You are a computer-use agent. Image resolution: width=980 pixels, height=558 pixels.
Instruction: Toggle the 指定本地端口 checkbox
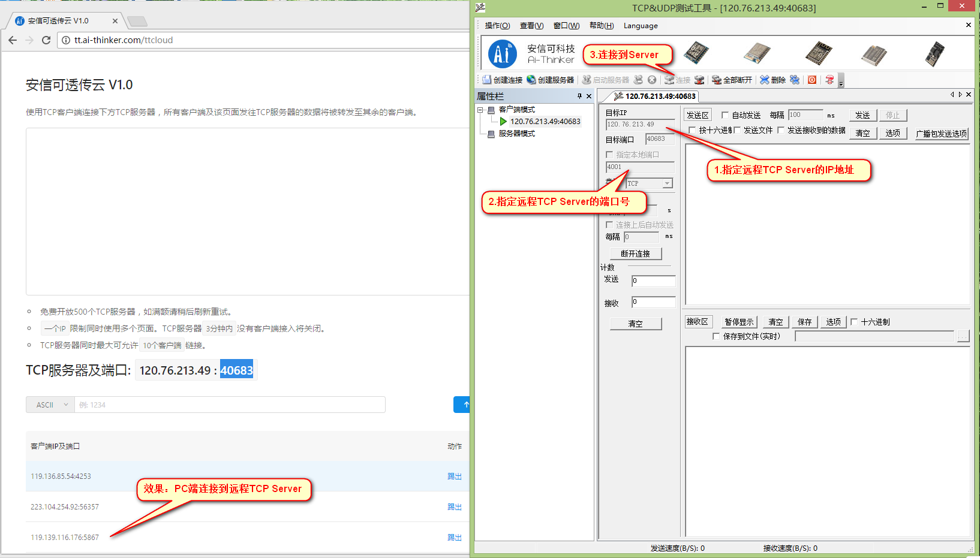pos(609,155)
